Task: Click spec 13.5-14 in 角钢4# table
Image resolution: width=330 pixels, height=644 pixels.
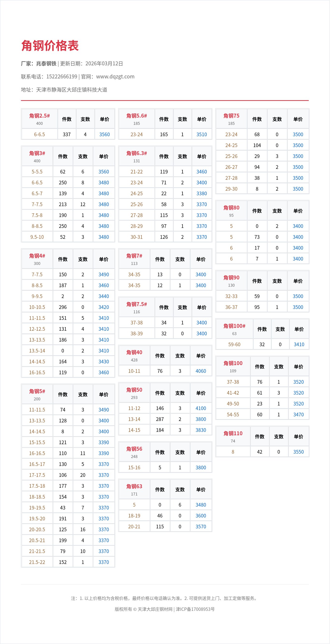Action: click(x=37, y=351)
